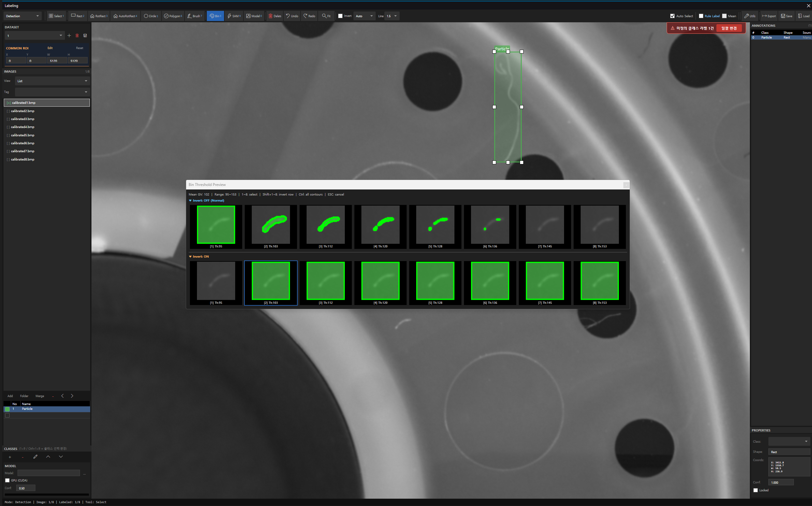812x506 pixels.
Task: Edit the selected class with pencil icon
Action: tap(35, 456)
